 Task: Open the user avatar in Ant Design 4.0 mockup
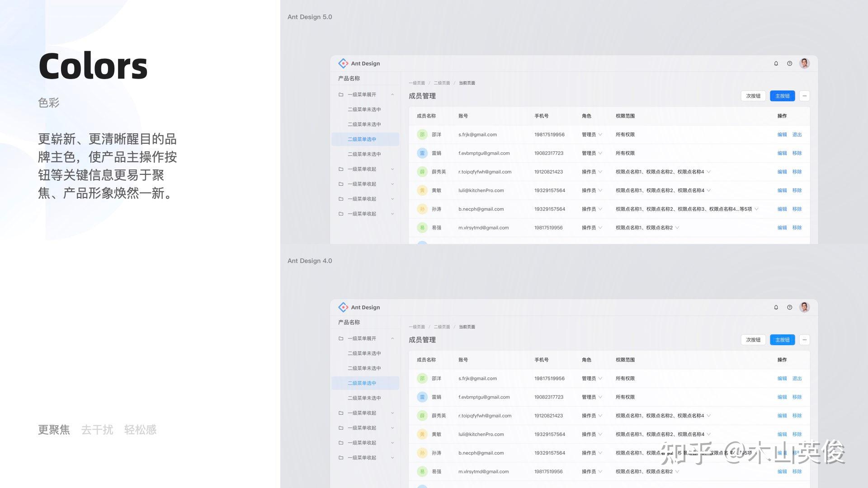click(x=804, y=307)
